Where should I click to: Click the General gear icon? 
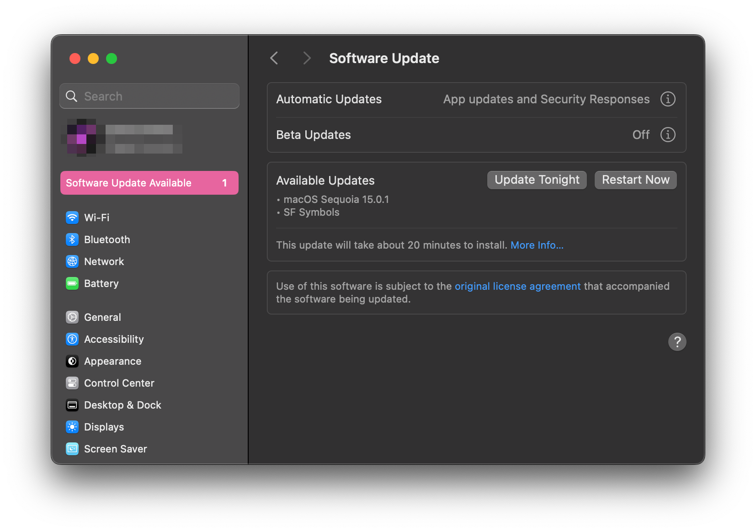click(x=72, y=317)
